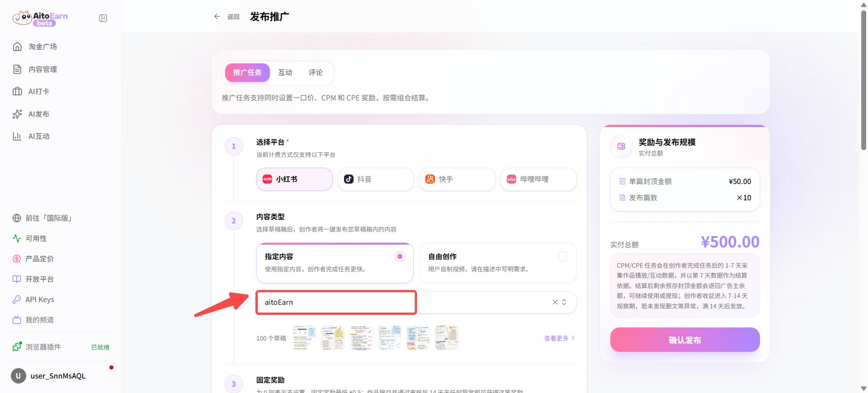The image size is (868, 393).
Task: Click the book icon beside 开放平台
Action: (17, 279)
